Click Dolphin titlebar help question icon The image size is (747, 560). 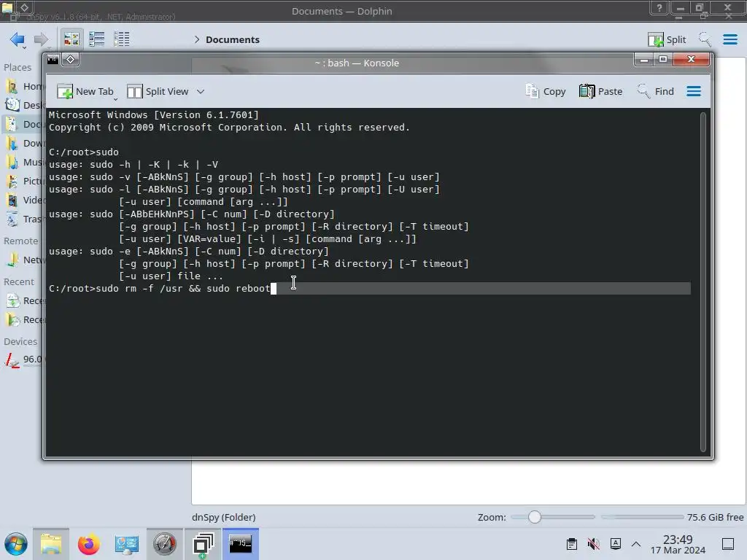pyautogui.click(x=659, y=7)
